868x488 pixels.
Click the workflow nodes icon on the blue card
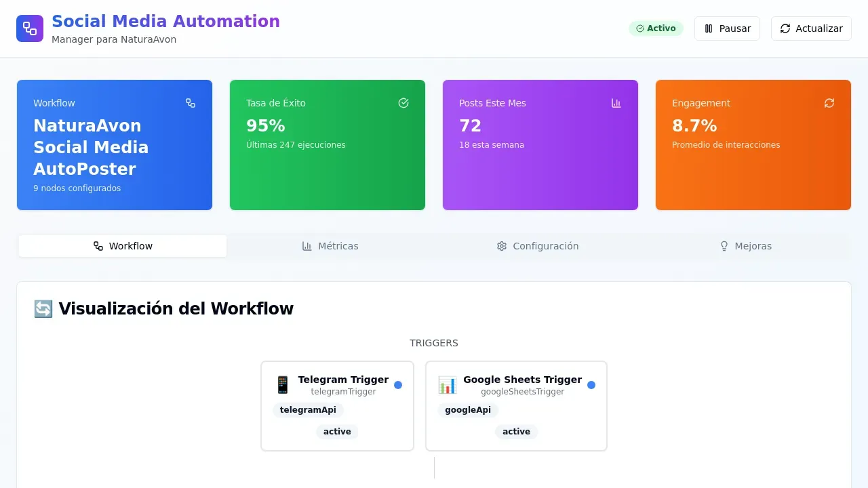[x=191, y=103]
